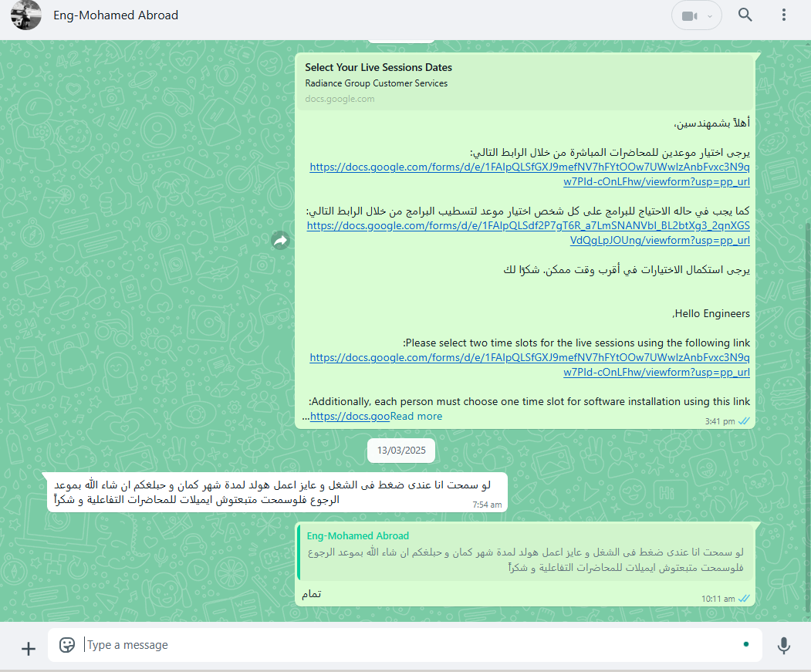Click the 7:54 am timestamp
This screenshot has height=672, width=811.
point(487,505)
